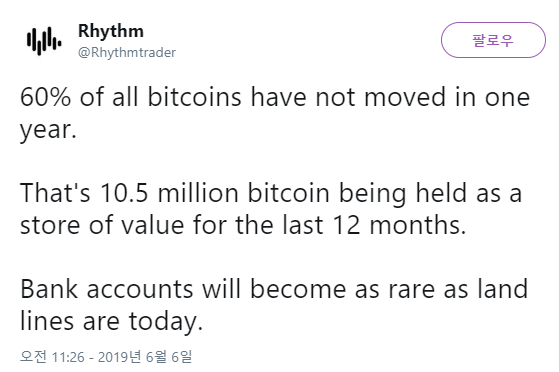Click the '60%' figure in the tweet
Viewport: 559px width, 372px height.
click(45, 97)
